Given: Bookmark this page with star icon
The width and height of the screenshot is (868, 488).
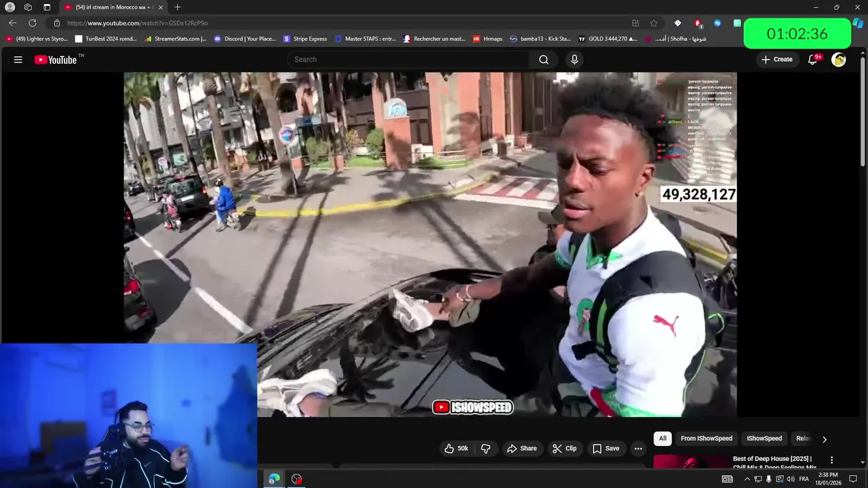Looking at the screenshot, I should coord(654,23).
